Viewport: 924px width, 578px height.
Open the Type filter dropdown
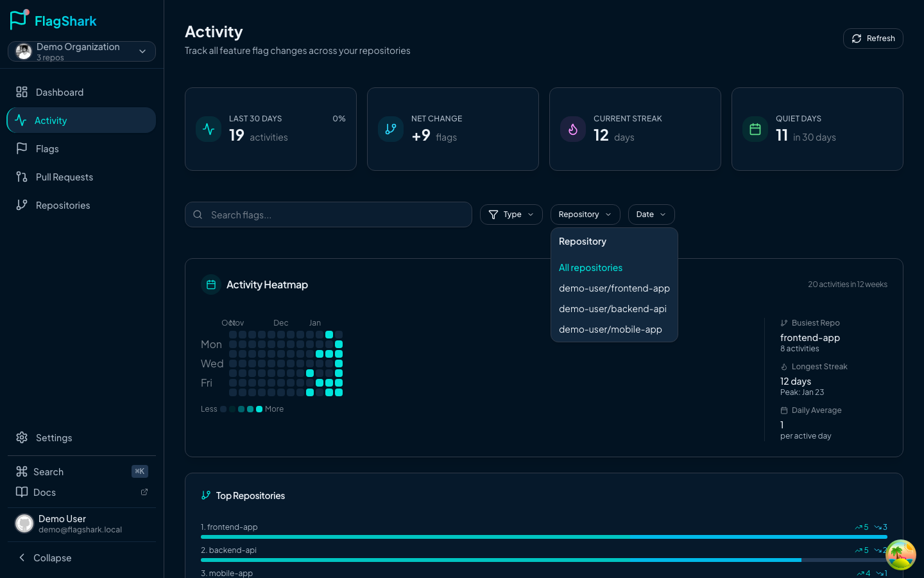511,215
